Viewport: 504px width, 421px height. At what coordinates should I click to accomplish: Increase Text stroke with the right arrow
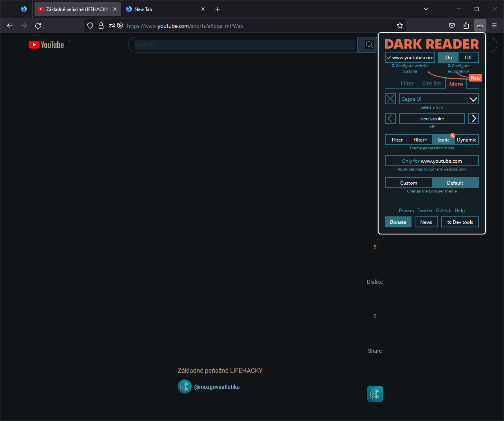coord(473,118)
